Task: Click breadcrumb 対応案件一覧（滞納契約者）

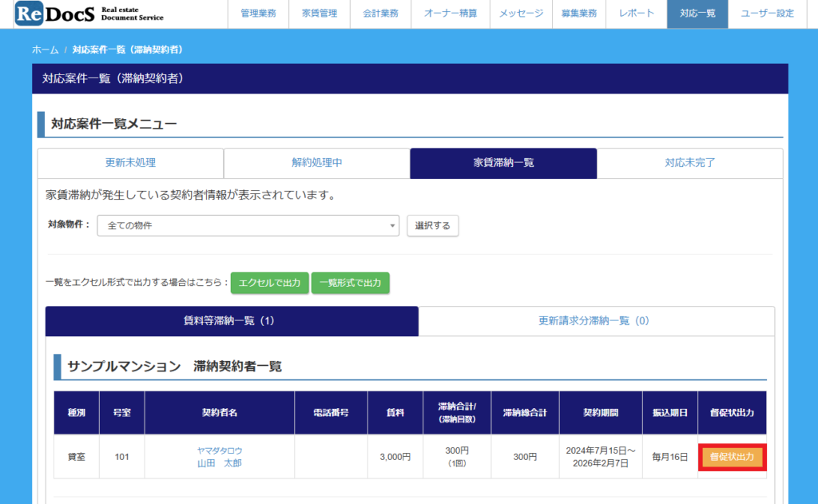Action: point(128,50)
